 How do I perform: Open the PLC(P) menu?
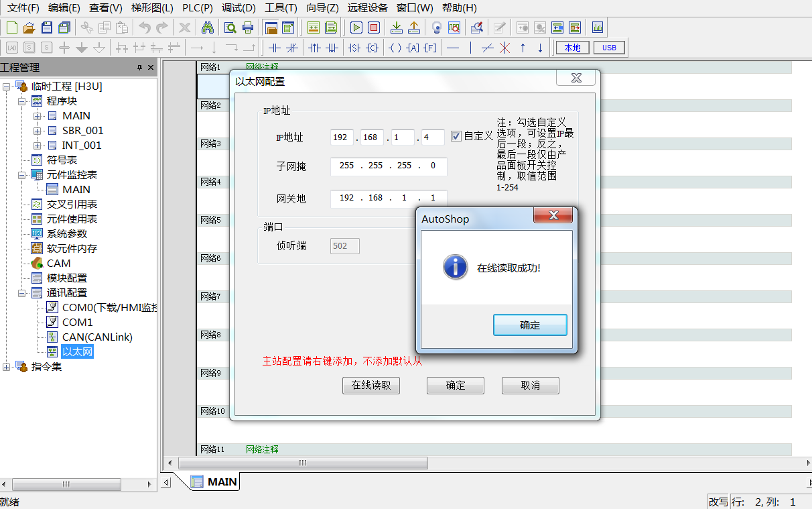[198, 8]
